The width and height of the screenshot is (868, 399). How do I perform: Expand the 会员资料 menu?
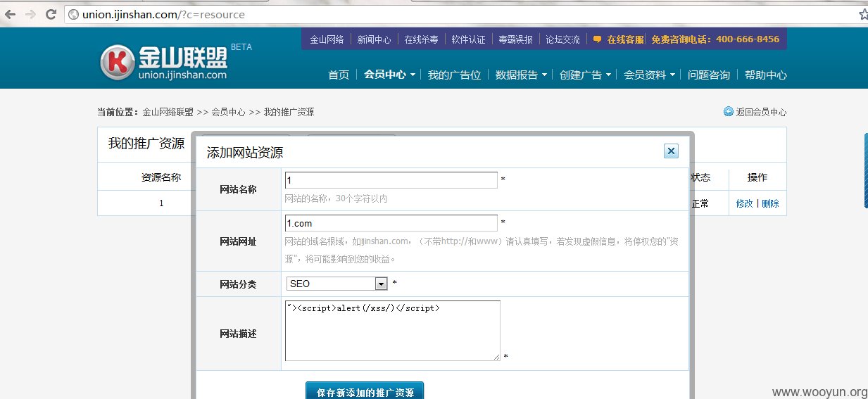pyautogui.click(x=649, y=75)
